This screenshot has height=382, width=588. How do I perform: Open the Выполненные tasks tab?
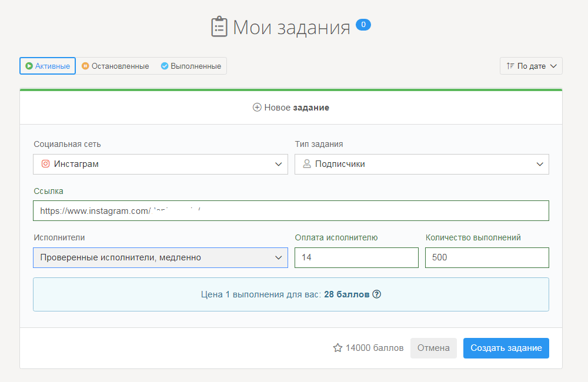191,66
